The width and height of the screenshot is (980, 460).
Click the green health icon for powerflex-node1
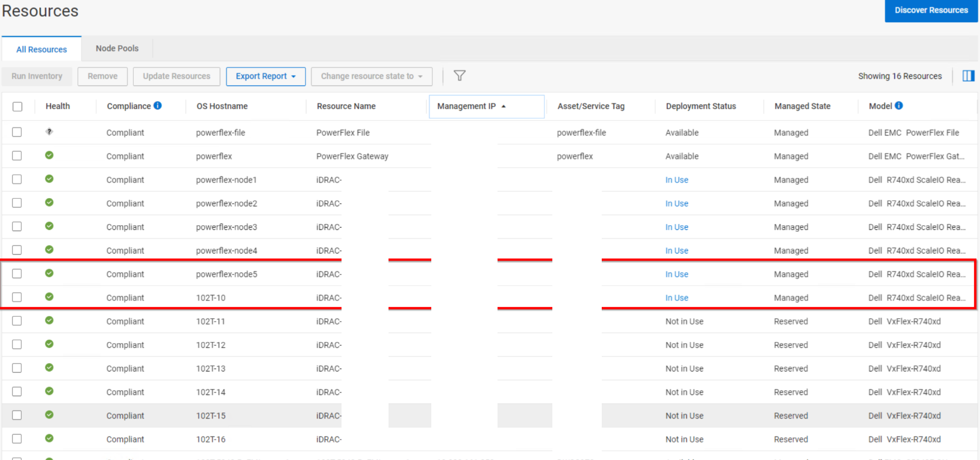49,179
